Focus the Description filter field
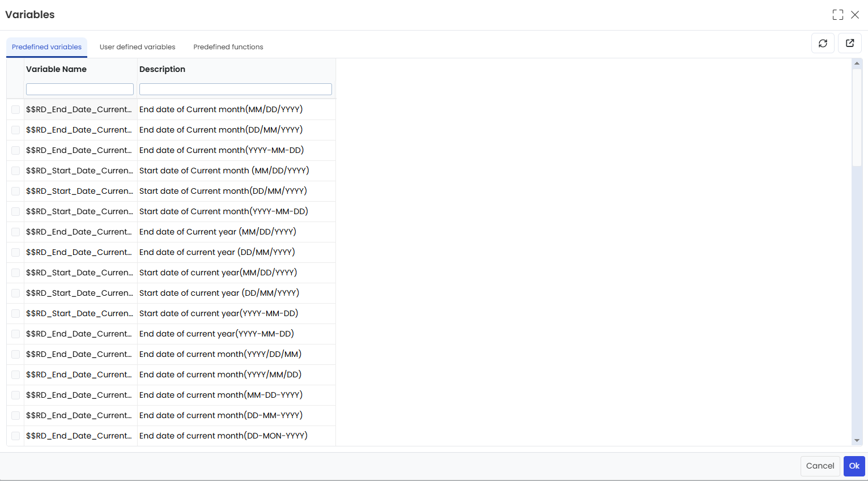Screen dimensions: 868x481 point(236,89)
